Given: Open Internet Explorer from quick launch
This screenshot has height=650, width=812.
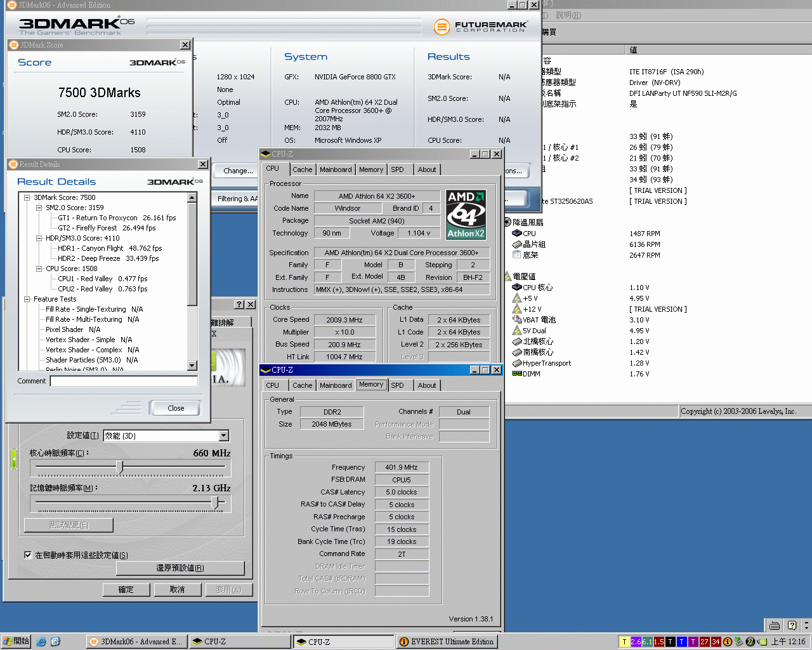Looking at the screenshot, I should 41,642.
